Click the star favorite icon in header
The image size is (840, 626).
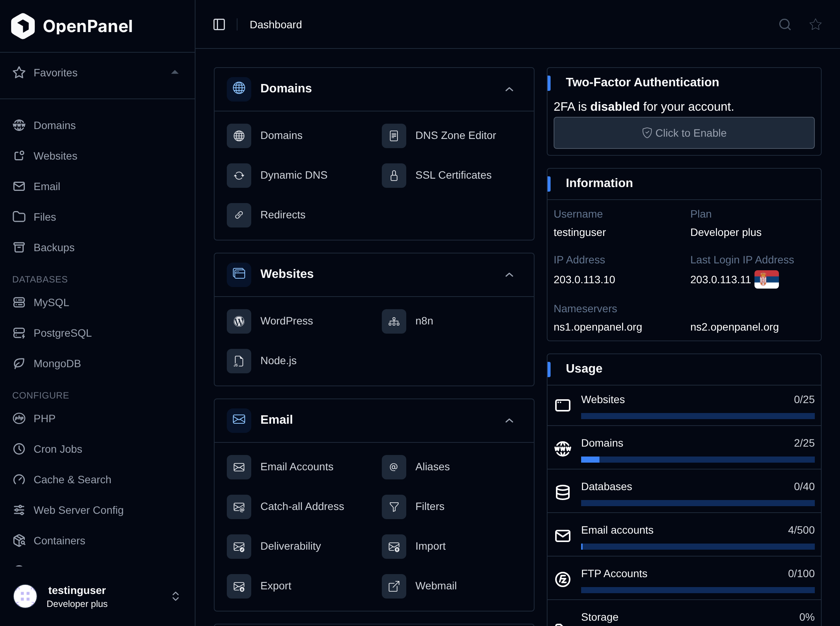[816, 24]
